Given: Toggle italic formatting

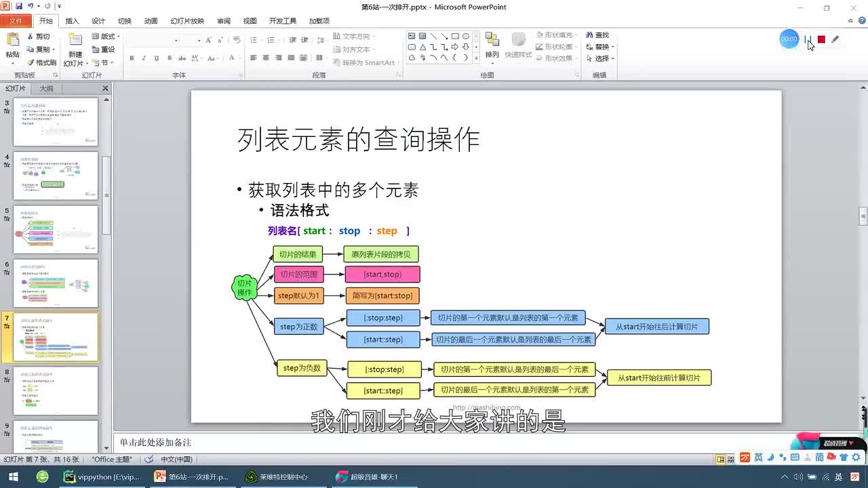Looking at the screenshot, I should click(x=144, y=58).
